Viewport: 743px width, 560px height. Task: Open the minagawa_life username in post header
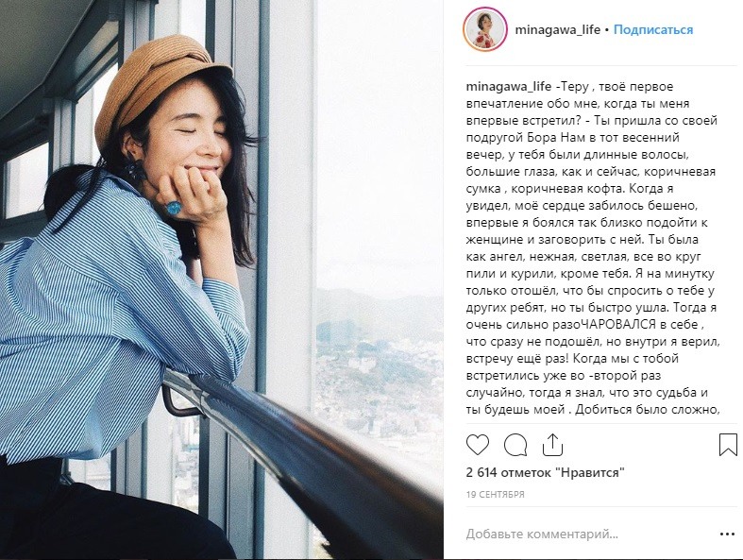558,30
